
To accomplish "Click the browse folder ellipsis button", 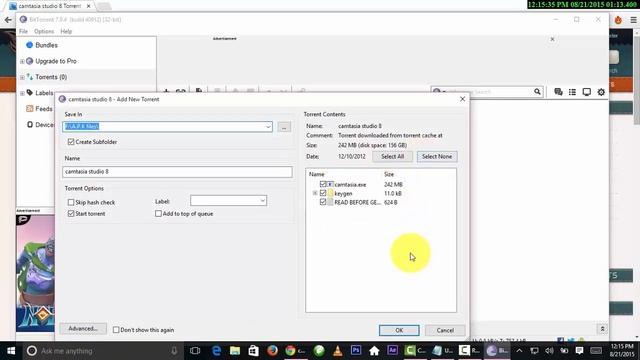I will [x=284, y=127].
